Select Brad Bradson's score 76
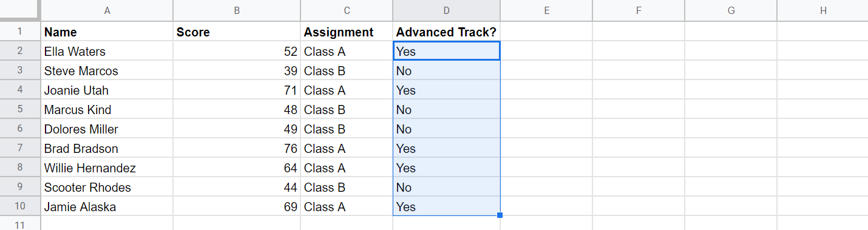 pos(237,149)
